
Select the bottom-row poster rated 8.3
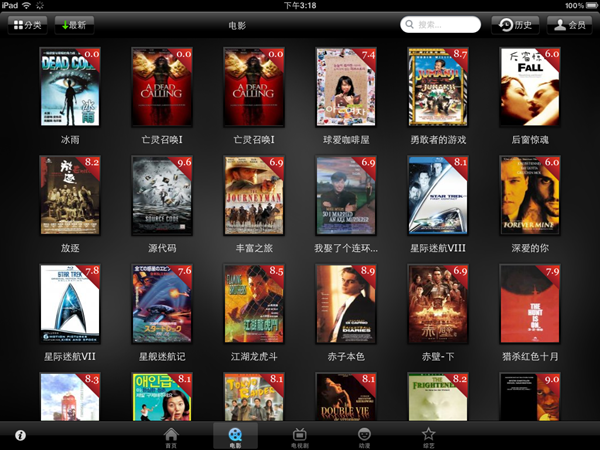coord(70,397)
